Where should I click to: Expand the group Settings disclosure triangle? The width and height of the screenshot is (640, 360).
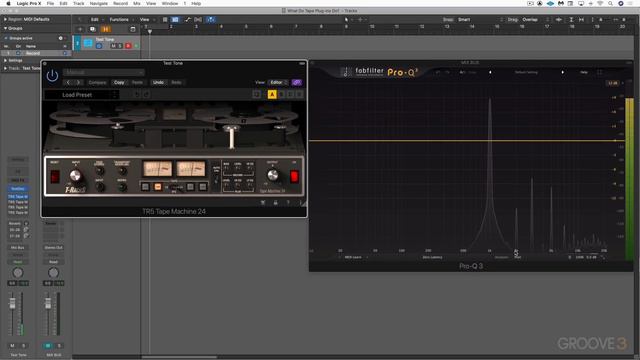click(5, 60)
